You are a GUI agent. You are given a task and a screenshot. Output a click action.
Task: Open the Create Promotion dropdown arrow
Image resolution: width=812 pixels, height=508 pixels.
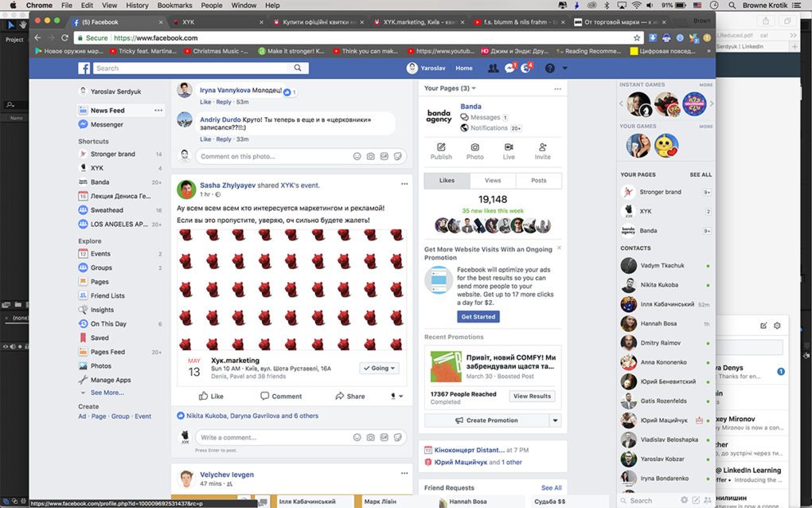555,420
